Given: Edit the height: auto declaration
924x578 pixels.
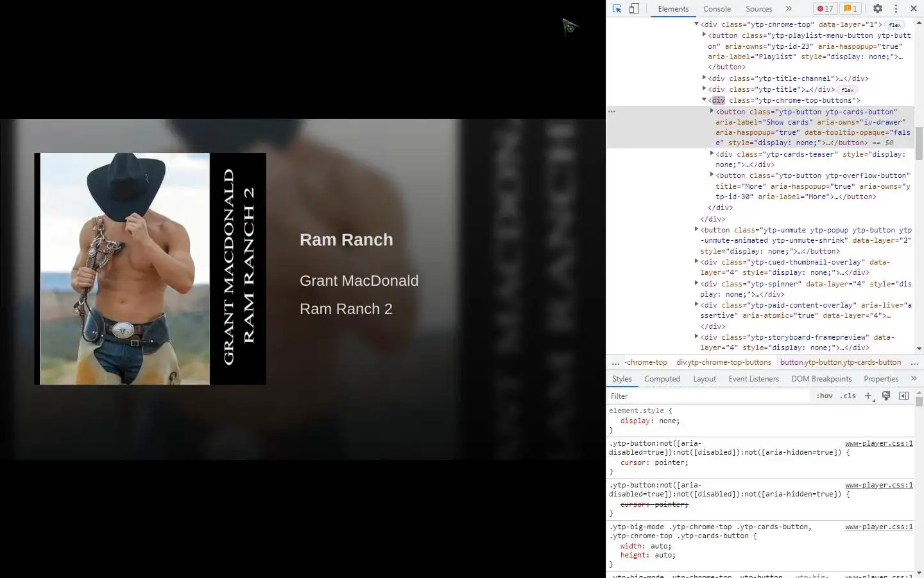Looking at the screenshot, I should tap(647, 556).
